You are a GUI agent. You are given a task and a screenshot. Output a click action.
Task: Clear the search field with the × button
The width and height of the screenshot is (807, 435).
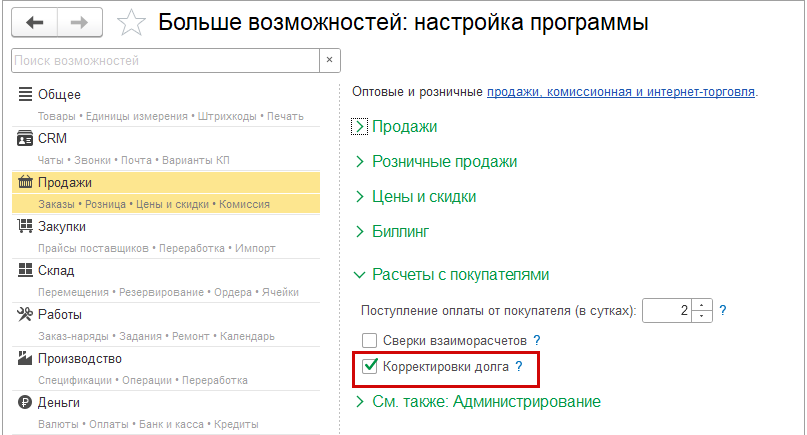click(x=329, y=60)
